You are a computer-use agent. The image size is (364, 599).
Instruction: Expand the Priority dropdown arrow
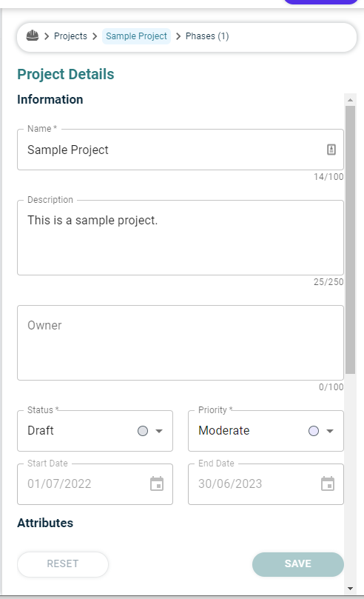pyautogui.click(x=330, y=431)
